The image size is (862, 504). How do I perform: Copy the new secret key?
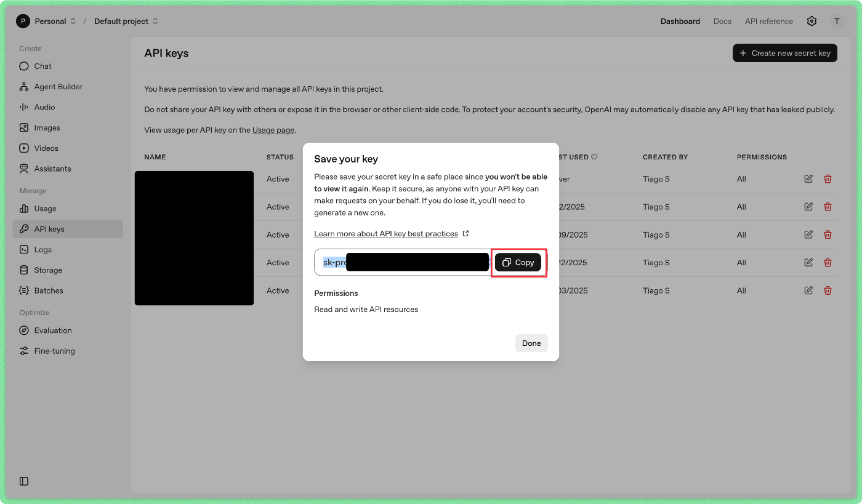(518, 262)
